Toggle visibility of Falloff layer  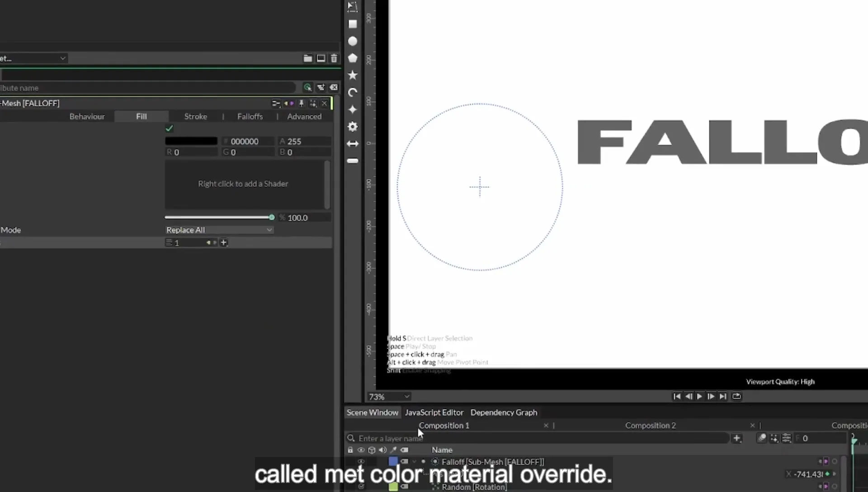tap(361, 462)
